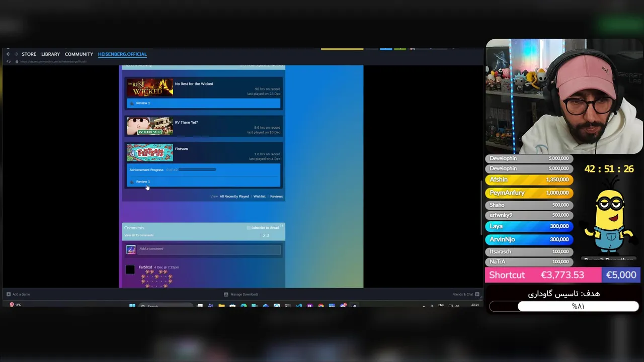Click Itsarasch's 100,000 leaderboard row

(x=529, y=252)
